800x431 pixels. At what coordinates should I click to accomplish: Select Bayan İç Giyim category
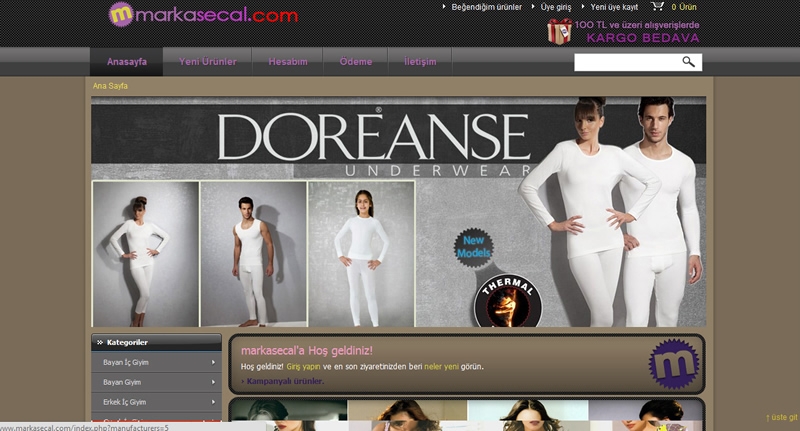pyautogui.click(x=126, y=363)
